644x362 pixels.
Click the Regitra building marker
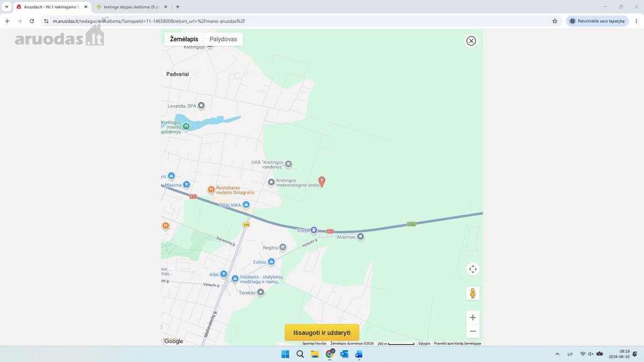(x=283, y=247)
